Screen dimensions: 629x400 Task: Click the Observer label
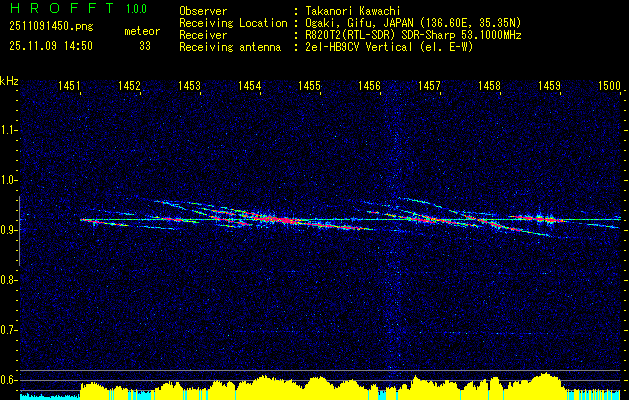pos(203,11)
